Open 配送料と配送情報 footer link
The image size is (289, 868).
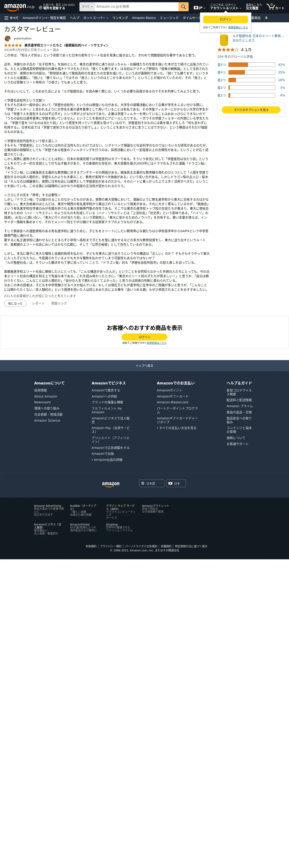[239, 400]
